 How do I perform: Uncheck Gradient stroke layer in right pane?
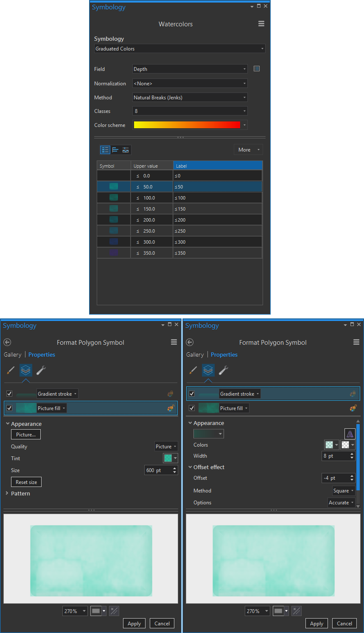coord(192,394)
